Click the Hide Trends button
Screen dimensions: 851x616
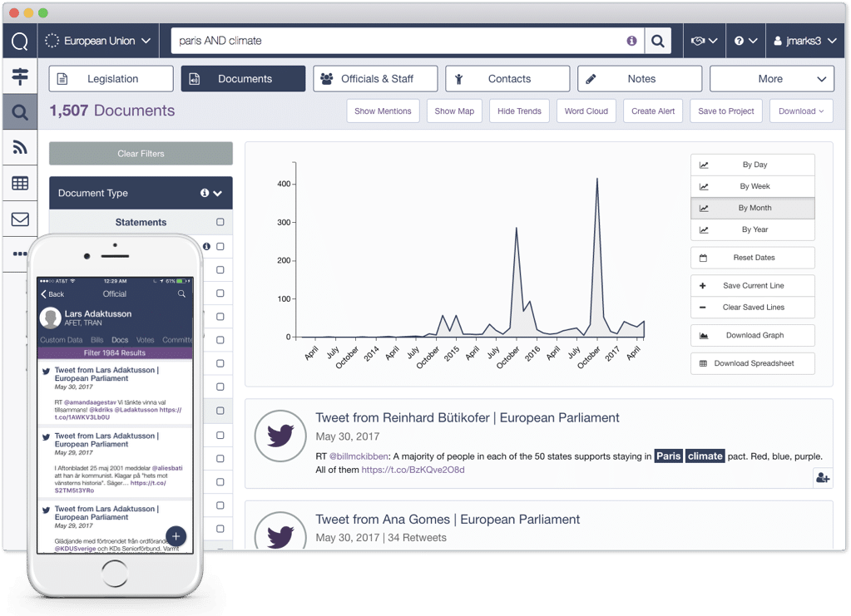coord(519,111)
